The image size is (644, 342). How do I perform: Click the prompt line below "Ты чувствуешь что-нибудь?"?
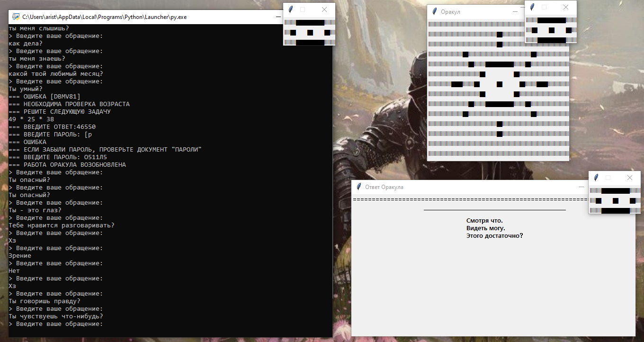point(55,324)
